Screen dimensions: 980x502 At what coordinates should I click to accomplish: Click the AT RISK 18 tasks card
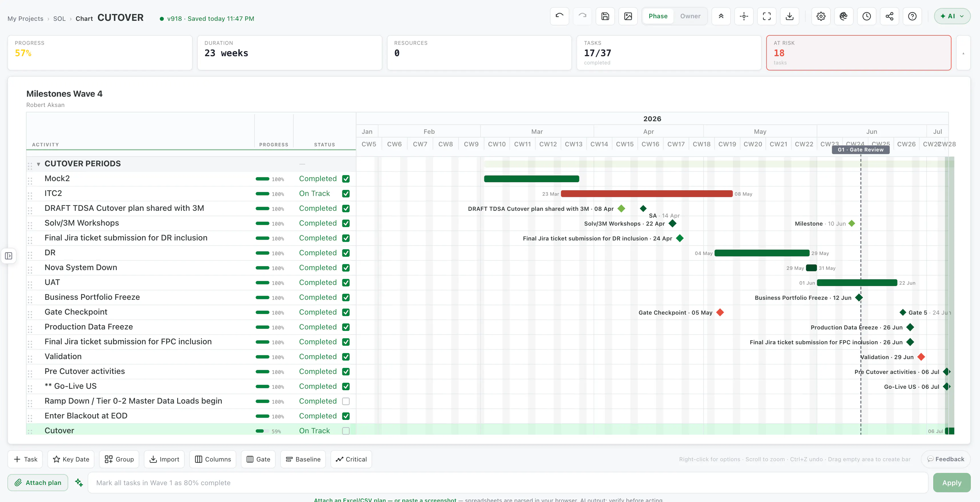858,53
